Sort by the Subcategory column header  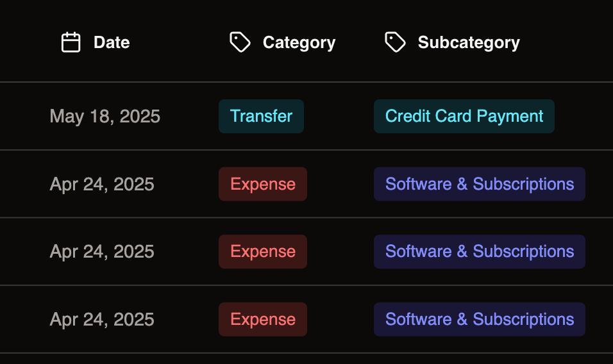pos(469,43)
